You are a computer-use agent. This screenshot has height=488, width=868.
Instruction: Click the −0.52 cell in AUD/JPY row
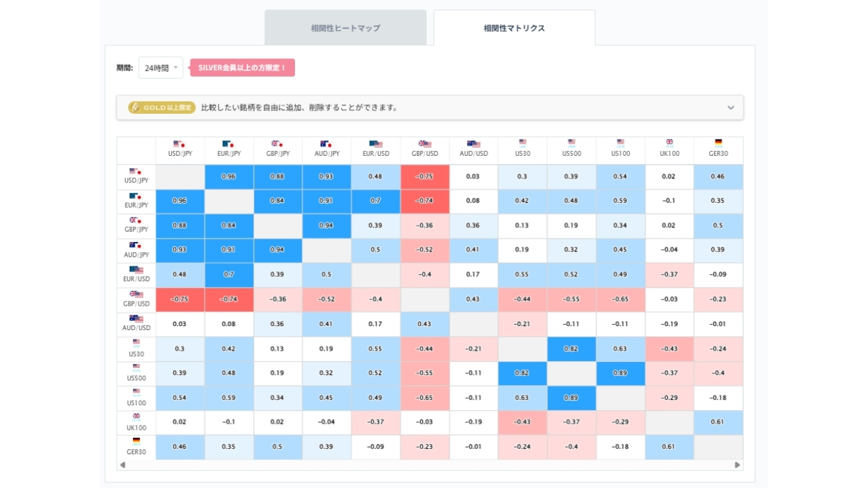point(425,250)
